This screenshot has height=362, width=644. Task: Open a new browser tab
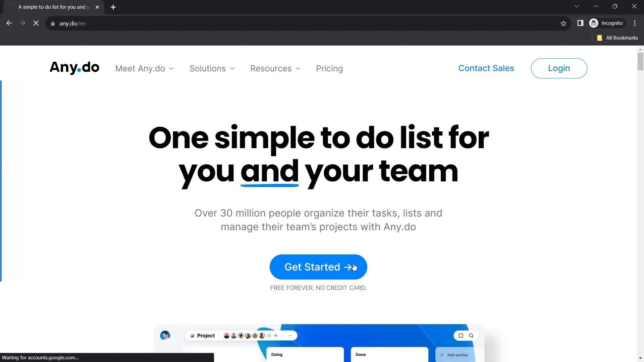pyautogui.click(x=113, y=7)
